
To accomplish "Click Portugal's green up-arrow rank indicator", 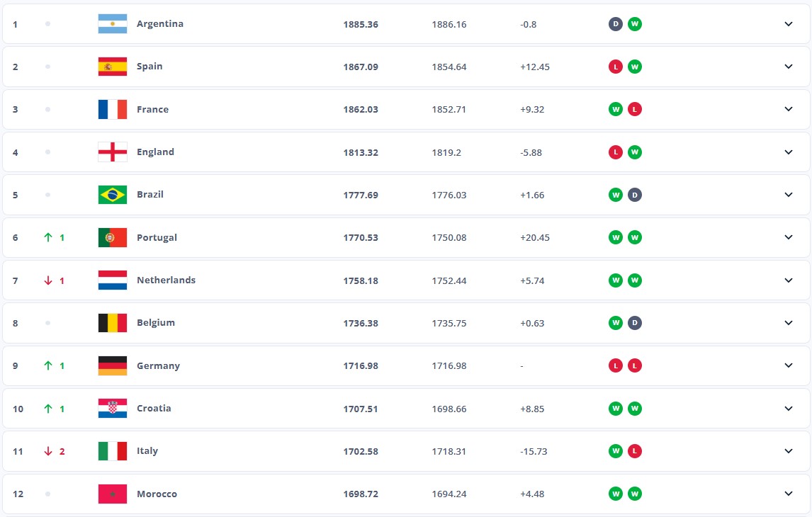I will (48, 238).
